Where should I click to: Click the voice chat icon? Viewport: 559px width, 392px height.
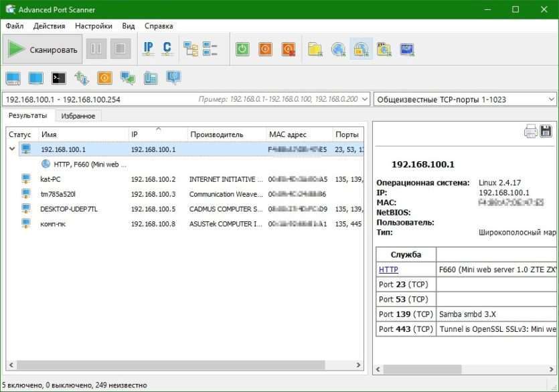pos(151,78)
